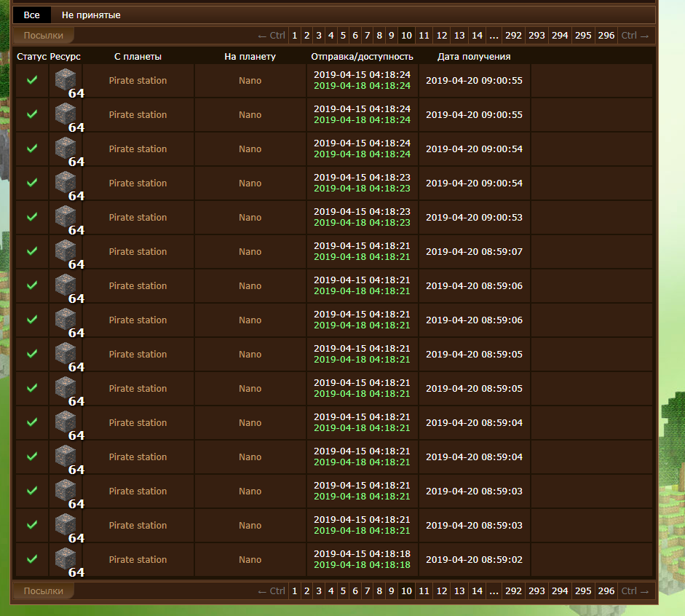Go to page 296 in top pagination

[x=606, y=36]
